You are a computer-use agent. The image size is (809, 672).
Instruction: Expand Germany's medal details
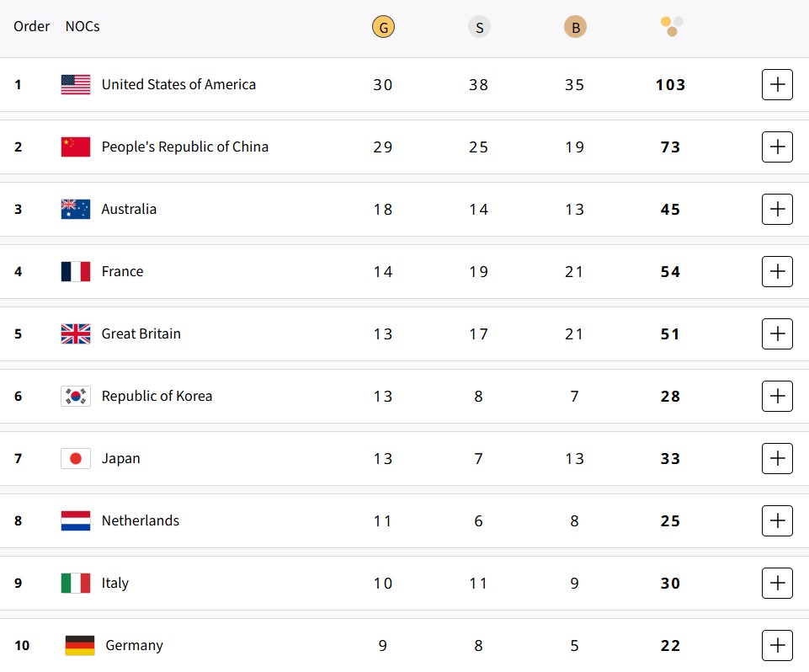(777, 645)
